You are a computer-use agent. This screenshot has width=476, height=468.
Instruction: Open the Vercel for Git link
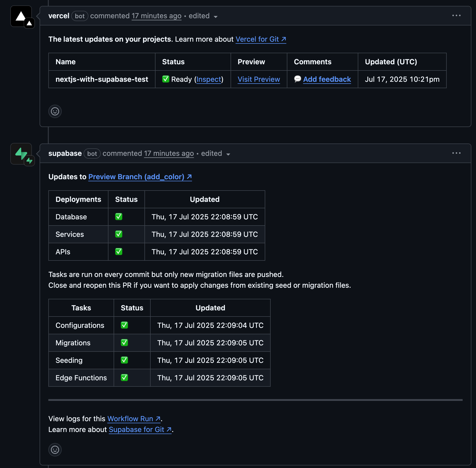tap(261, 39)
